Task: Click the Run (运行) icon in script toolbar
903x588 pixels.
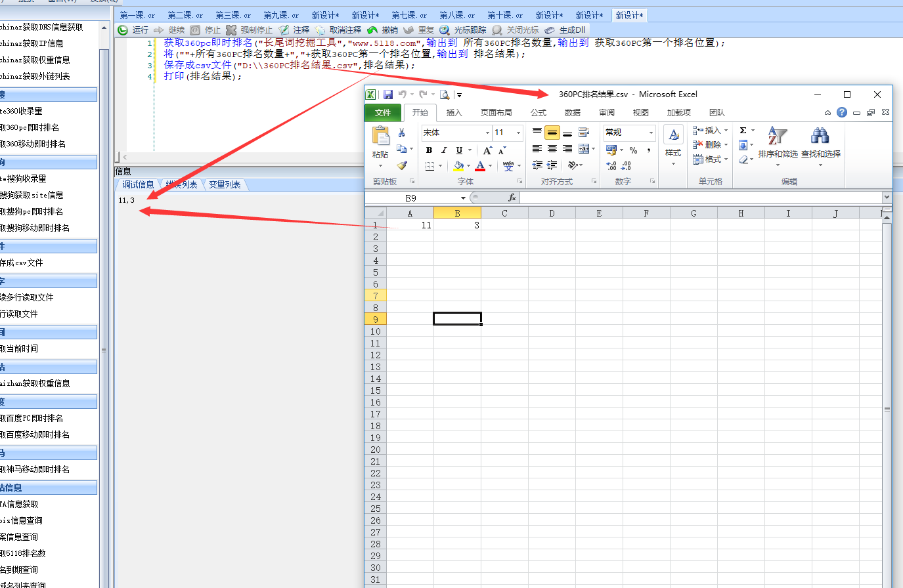Action: pos(123,30)
